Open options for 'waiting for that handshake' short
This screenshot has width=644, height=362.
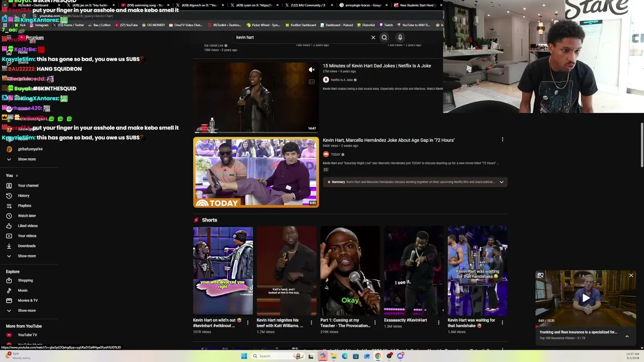click(x=502, y=322)
